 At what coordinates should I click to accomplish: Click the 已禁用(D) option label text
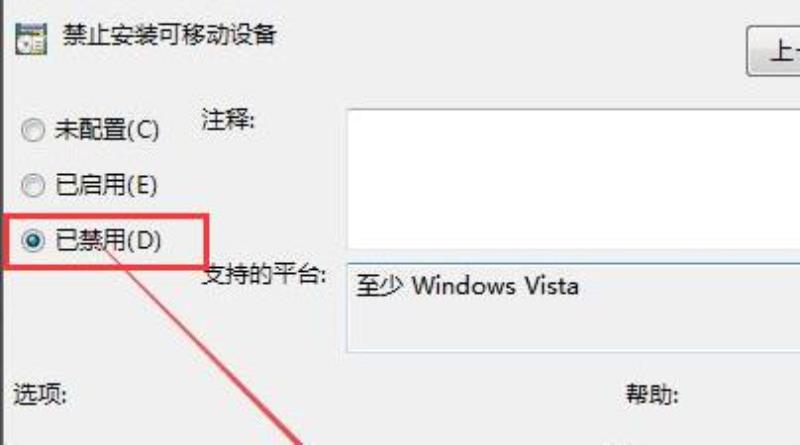click(108, 240)
